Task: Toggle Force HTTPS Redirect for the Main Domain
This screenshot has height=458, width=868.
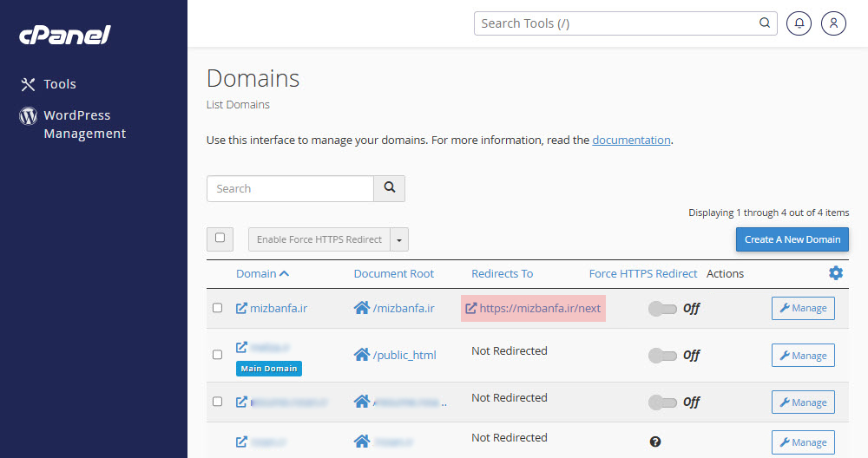Action: click(662, 355)
